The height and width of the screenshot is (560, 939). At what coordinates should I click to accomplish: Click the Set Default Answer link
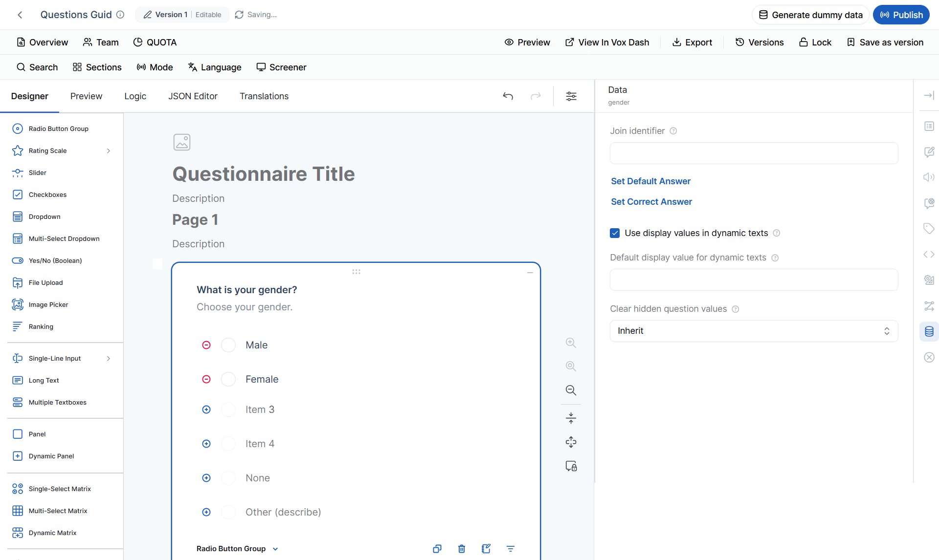tap(650, 181)
